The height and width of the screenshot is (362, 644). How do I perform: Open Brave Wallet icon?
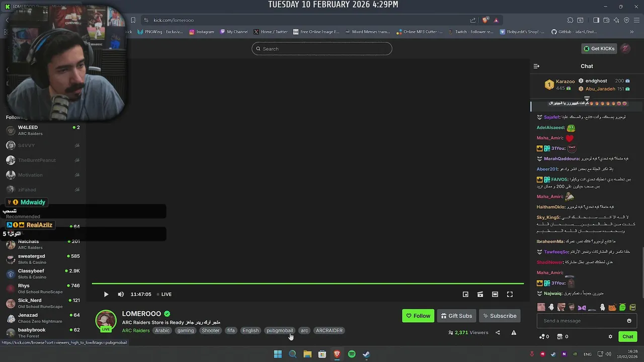point(606,20)
